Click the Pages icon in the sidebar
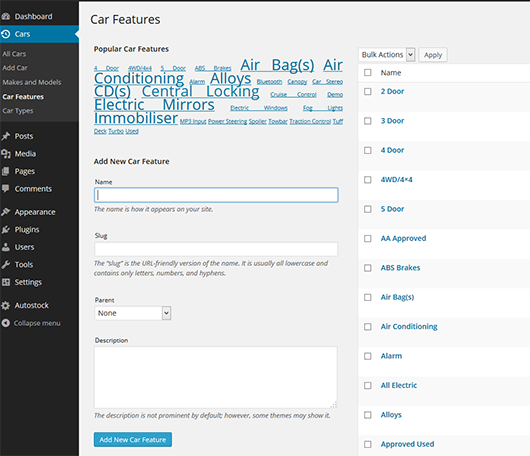This screenshot has width=530, height=456. (x=6, y=171)
